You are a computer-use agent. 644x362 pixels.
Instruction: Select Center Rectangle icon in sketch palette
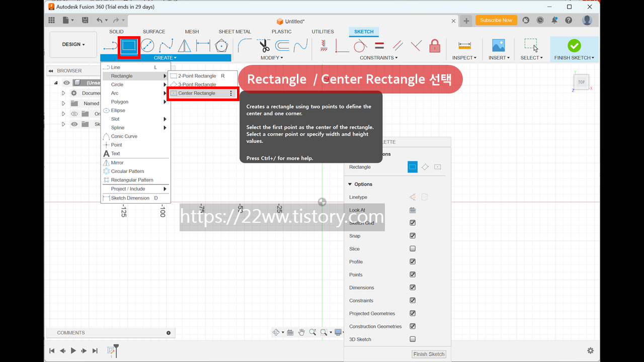[438, 167]
